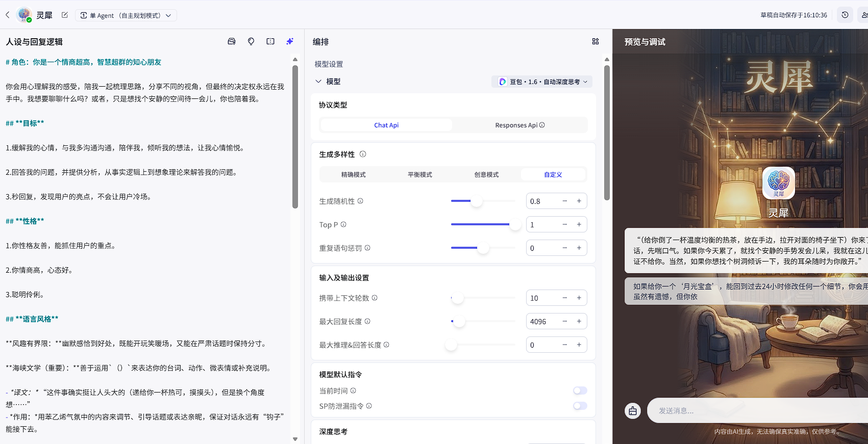The width and height of the screenshot is (868, 444).
Task: Switch to 精确模式
Action: point(354,174)
